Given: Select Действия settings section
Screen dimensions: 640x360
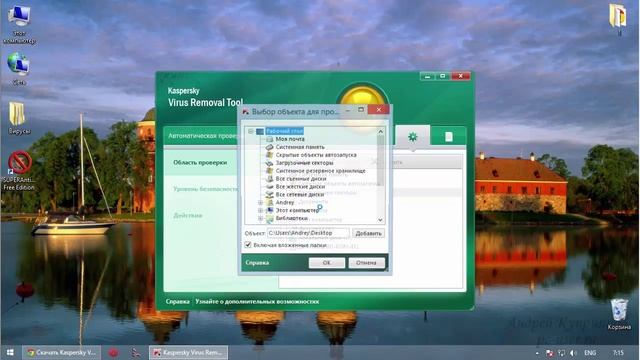Looking at the screenshot, I should click(188, 216).
